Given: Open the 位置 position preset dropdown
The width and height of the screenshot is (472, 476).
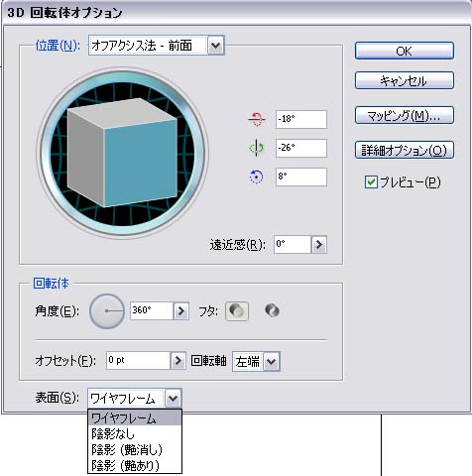Looking at the screenshot, I should tap(215, 46).
